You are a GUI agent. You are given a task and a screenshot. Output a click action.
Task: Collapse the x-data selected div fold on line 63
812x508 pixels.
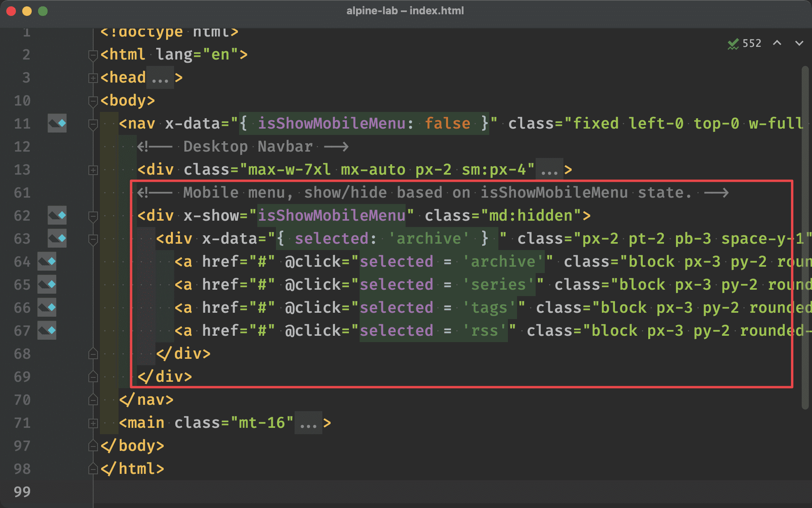pyautogui.click(x=93, y=239)
